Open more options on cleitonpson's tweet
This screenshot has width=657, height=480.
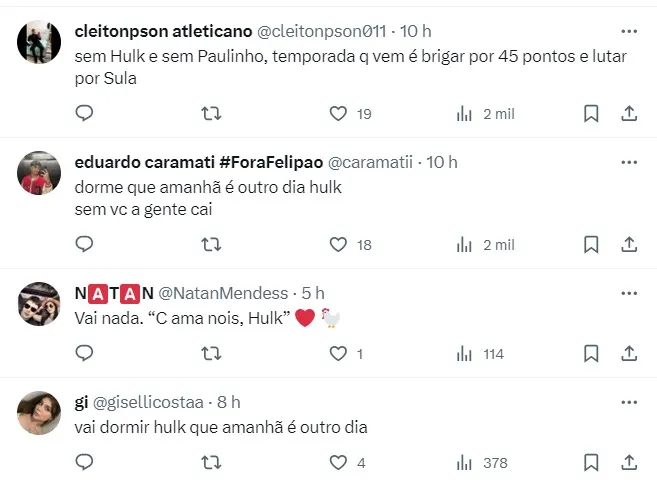[628, 32]
